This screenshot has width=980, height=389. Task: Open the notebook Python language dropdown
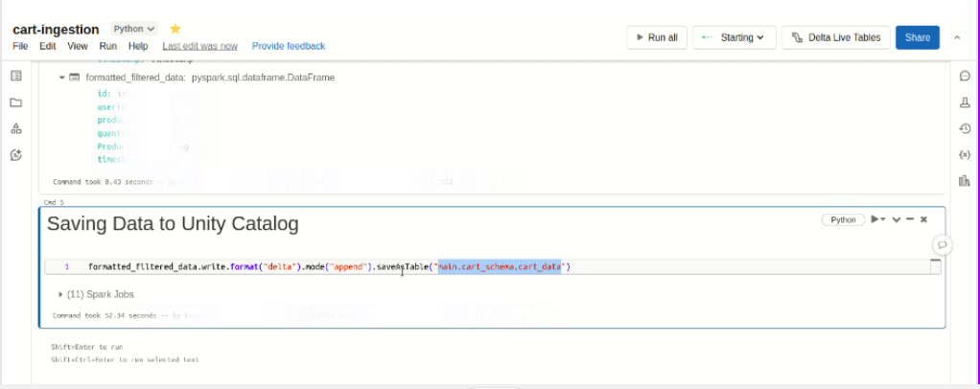pyautogui.click(x=134, y=29)
